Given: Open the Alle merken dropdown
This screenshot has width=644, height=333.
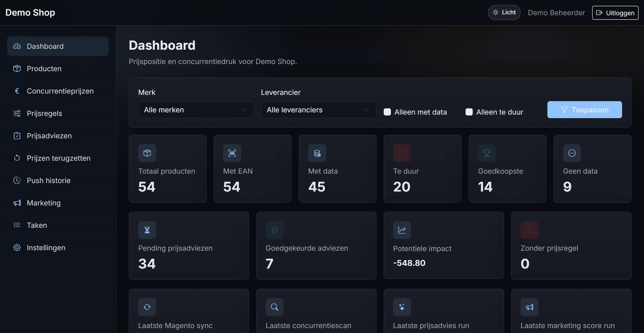Looking at the screenshot, I should click(x=196, y=110).
